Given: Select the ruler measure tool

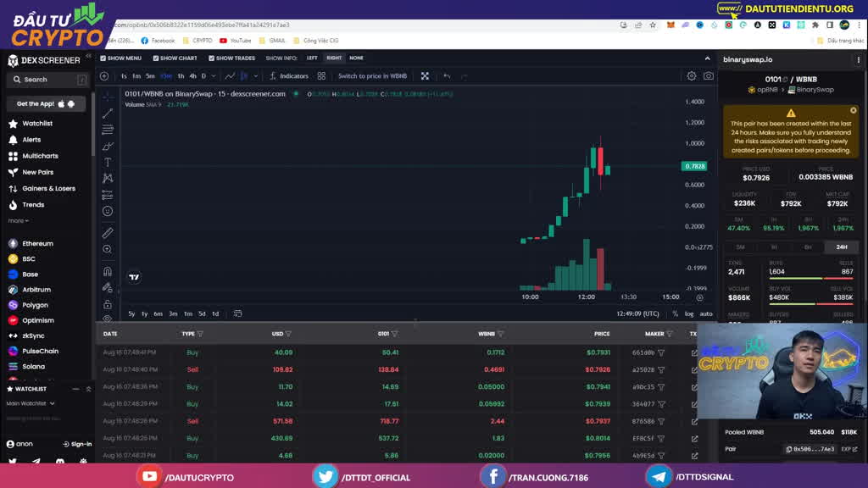Looking at the screenshot, I should pyautogui.click(x=108, y=233).
